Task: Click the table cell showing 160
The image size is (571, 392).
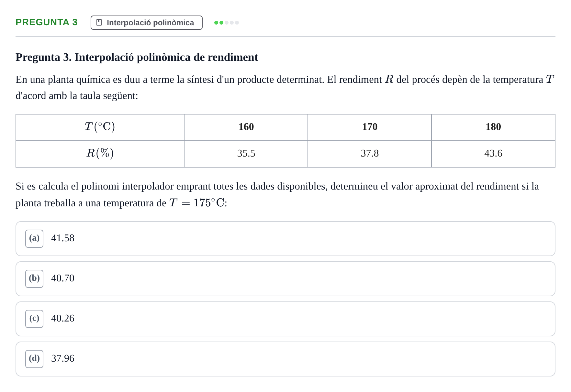Action: (x=246, y=127)
